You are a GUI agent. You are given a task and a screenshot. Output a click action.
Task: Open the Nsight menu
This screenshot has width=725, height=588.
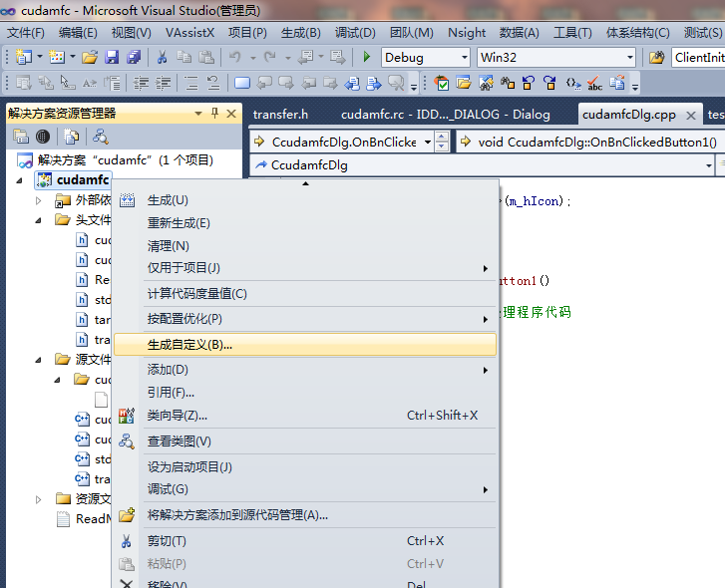tap(467, 33)
